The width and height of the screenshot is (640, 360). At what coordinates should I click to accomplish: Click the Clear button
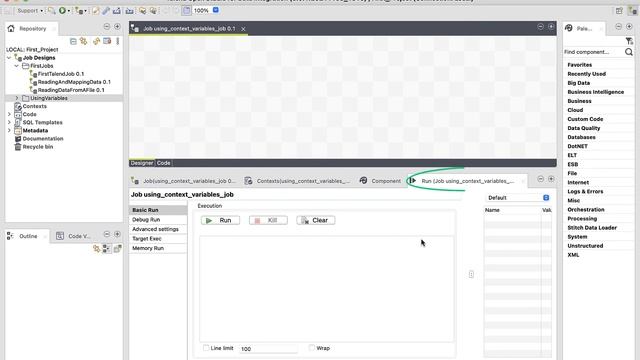316,220
